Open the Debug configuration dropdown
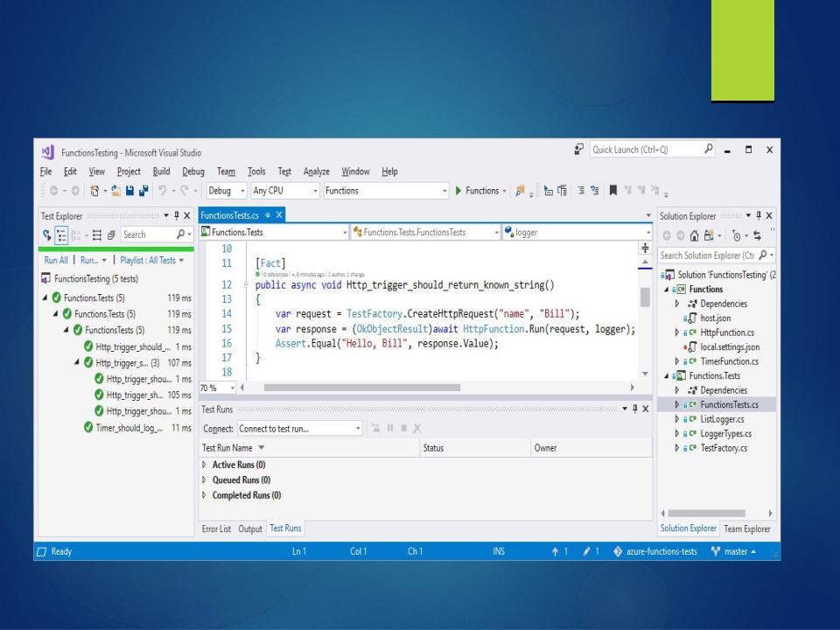This screenshot has width=840, height=630. [226, 191]
